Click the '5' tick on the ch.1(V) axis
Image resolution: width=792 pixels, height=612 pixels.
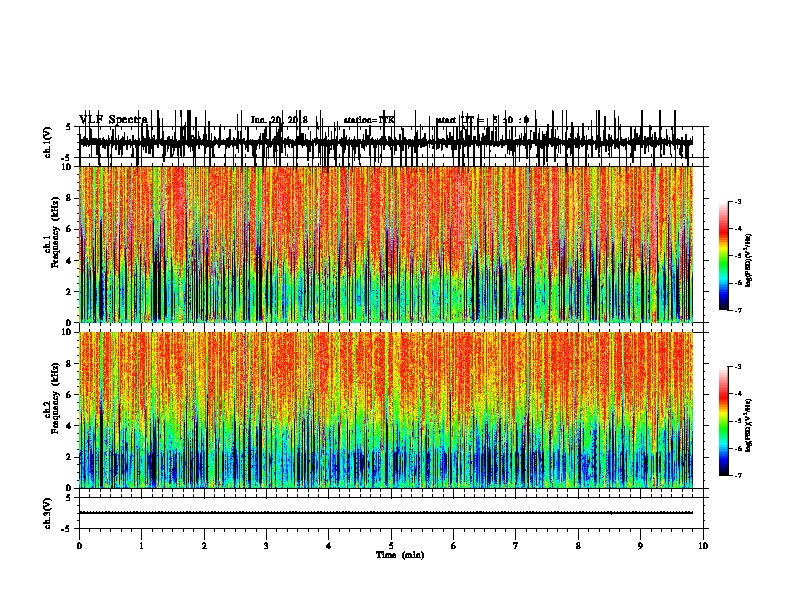point(69,127)
